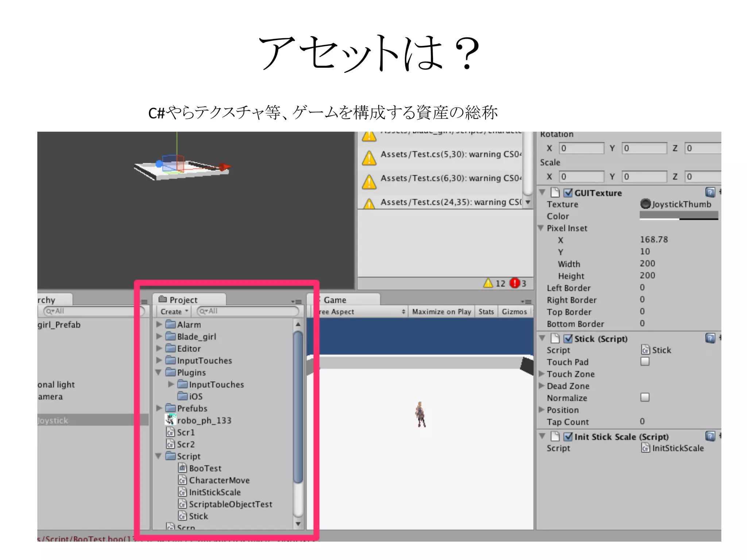Open the Project panel options menu icon

click(297, 302)
